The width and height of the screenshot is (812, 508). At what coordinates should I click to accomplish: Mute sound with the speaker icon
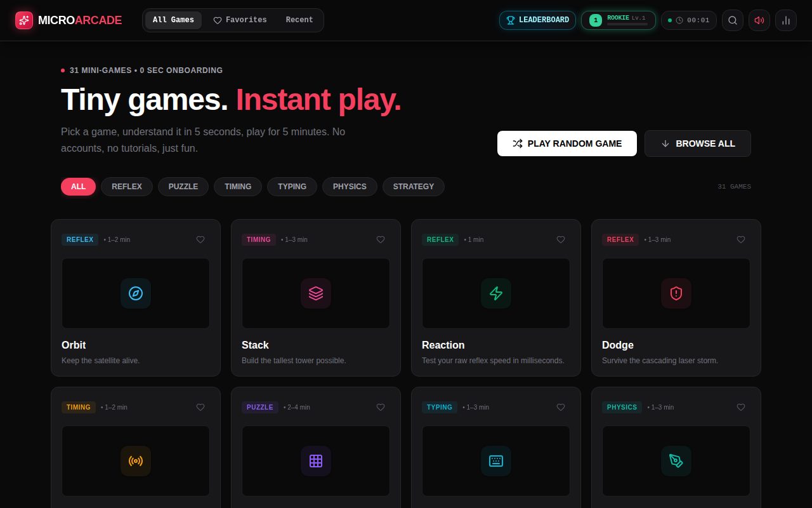pyautogui.click(x=759, y=20)
